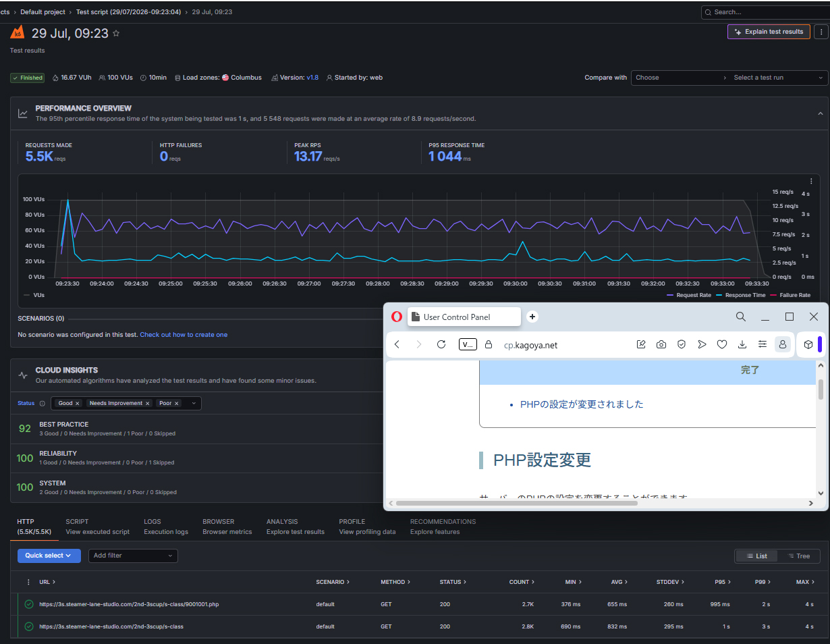Screen dimensions: 830x644
Task: Click the green check on the s-class row
Action: 29,626
